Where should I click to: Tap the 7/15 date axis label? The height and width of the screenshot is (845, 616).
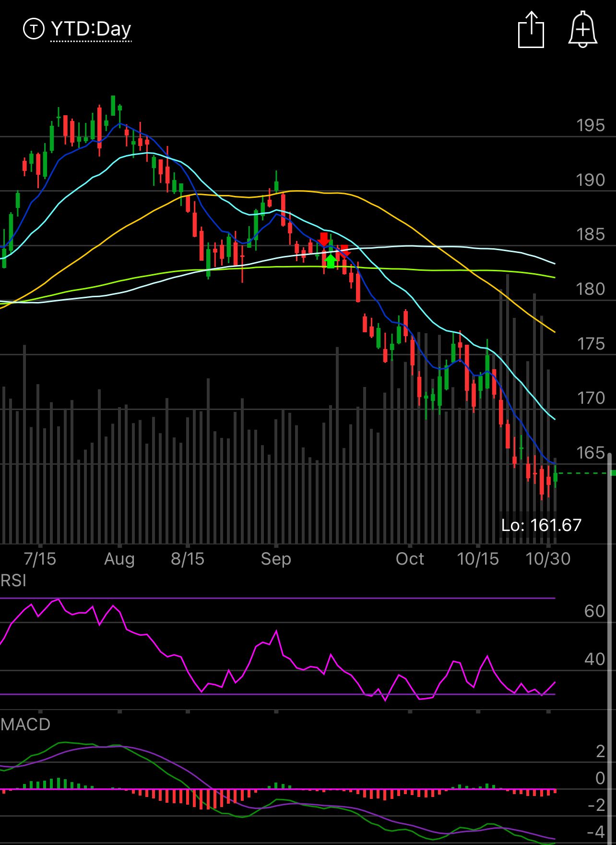coord(40,559)
